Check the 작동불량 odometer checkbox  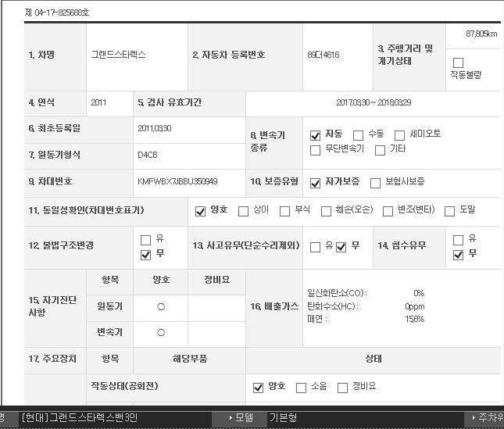459,63
